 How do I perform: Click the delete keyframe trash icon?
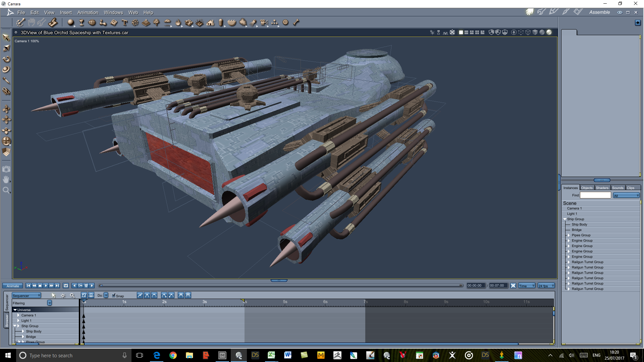86,286
